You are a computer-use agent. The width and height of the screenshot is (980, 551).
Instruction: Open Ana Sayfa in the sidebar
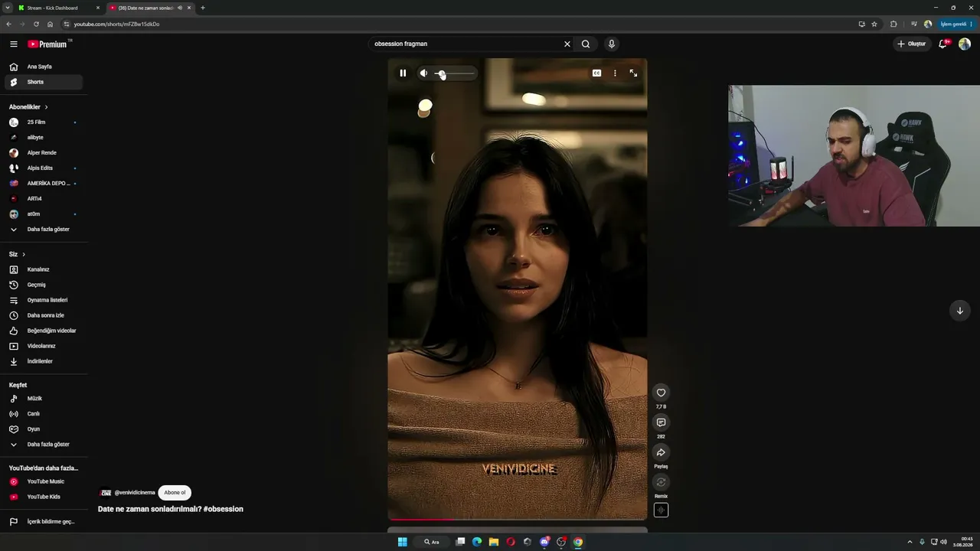[x=44, y=67]
